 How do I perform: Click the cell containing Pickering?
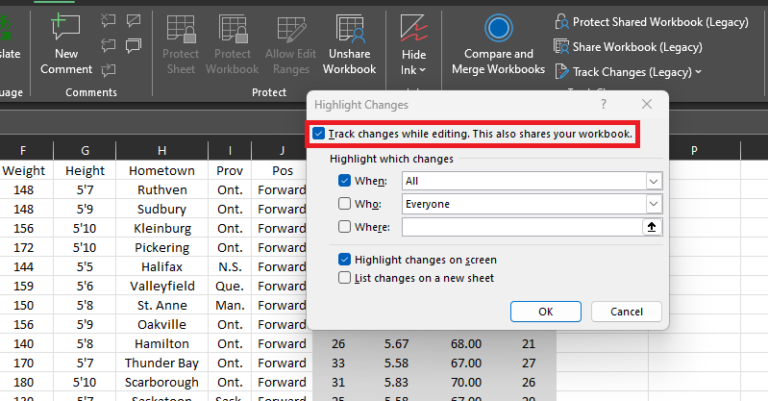point(162,247)
